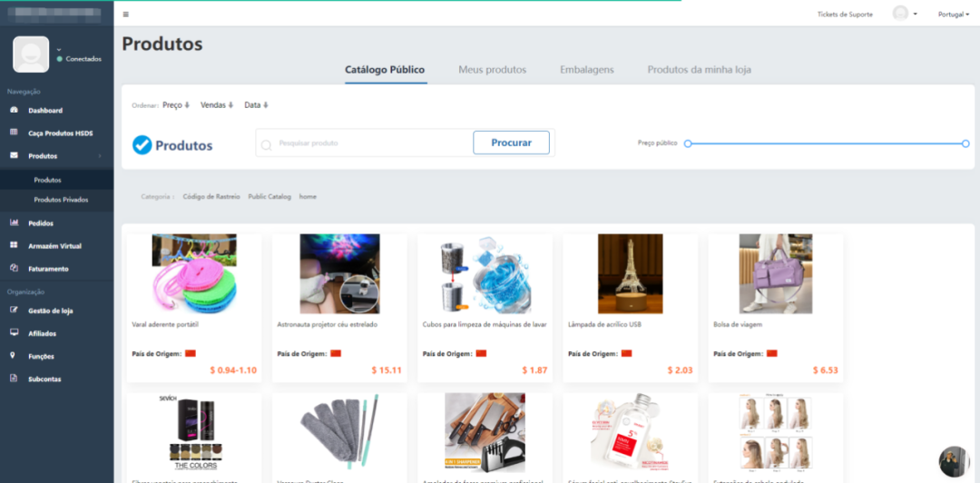This screenshot has width=980, height=483.
Task: Open the Portugal language dropdown
Action: point(953,15)
